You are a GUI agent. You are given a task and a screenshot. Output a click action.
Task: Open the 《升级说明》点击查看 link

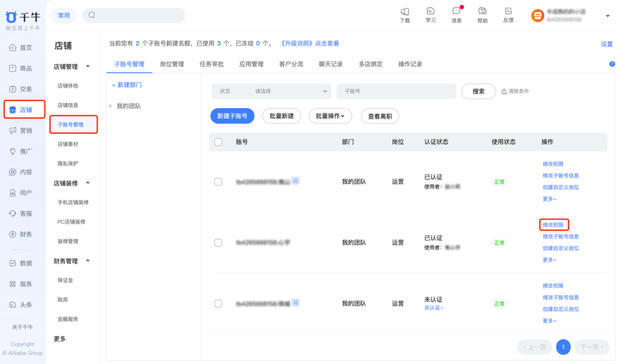[310, 44]
